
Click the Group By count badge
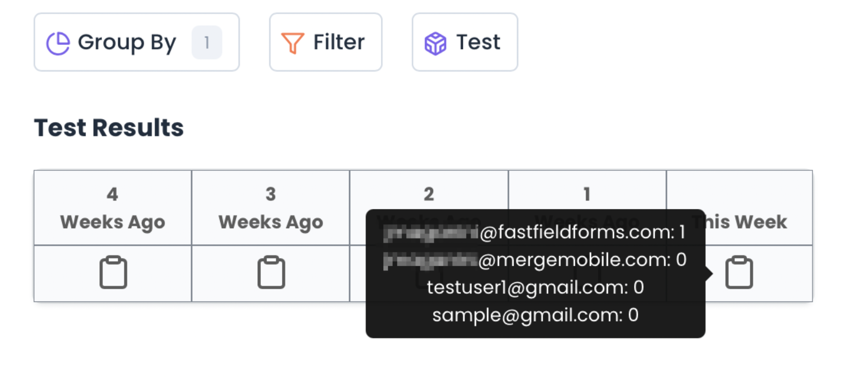point(207,43)
